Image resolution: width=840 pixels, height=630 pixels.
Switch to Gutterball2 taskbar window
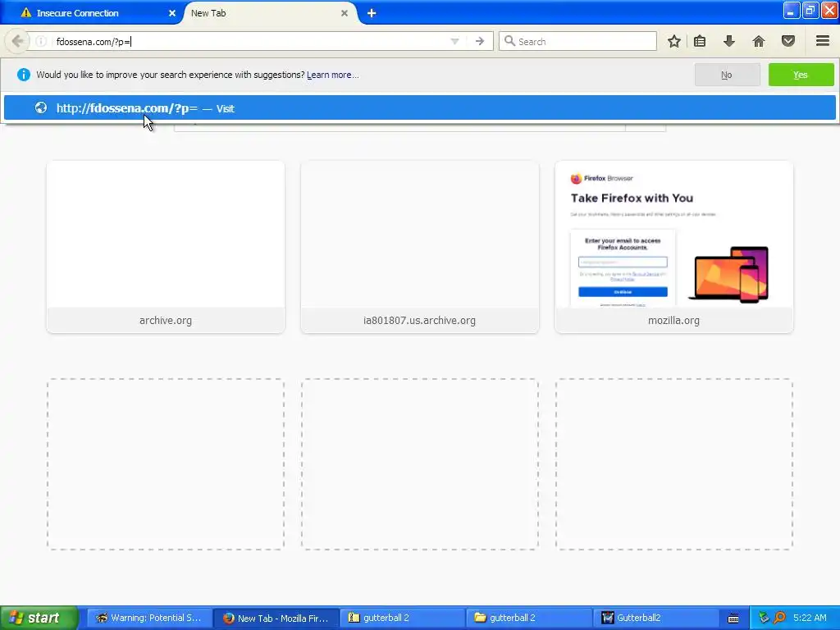point(655,618)
